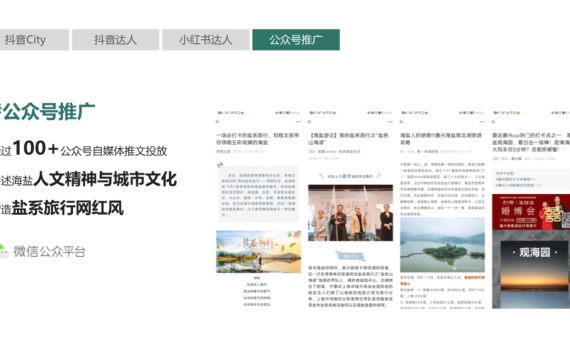Click the 微信公众平台 label

click(49, 252)
